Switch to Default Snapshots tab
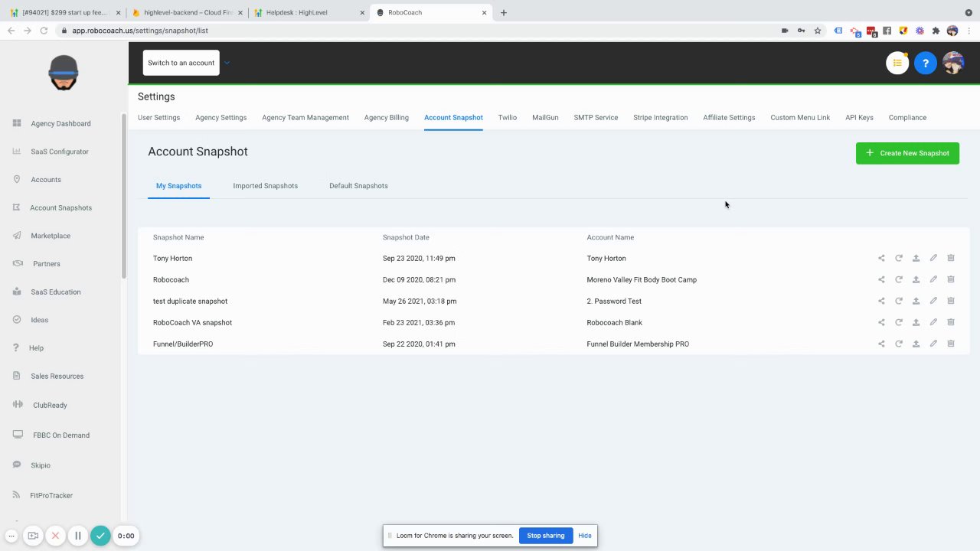Viewport: 980px width, 551px height. point(358,186)
